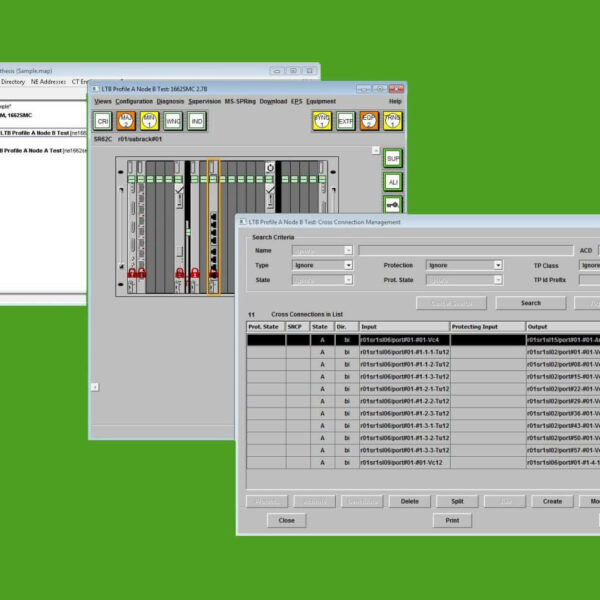Select row r01sr1sl06/port#01-#01-Vc4
The image size is (600, 600).
pos(423,340)
